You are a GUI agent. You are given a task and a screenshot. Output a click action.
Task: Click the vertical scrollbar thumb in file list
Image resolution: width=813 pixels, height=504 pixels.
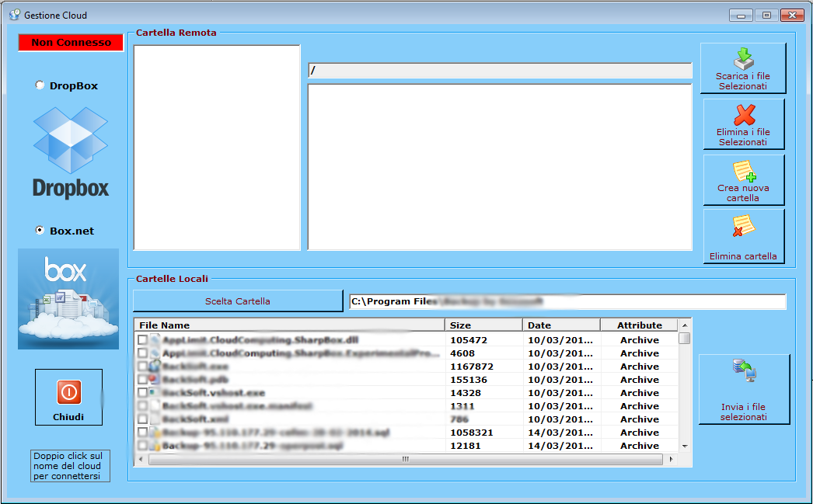685,338
